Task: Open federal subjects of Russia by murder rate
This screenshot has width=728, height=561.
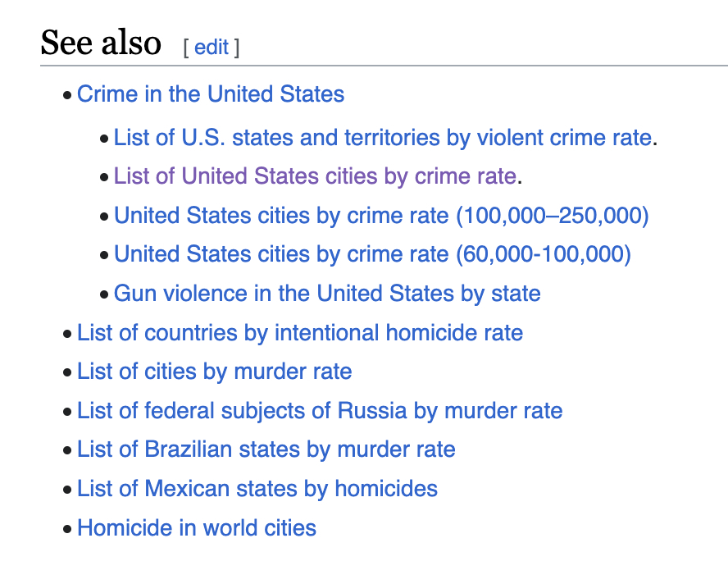Action: pos(320,410)
